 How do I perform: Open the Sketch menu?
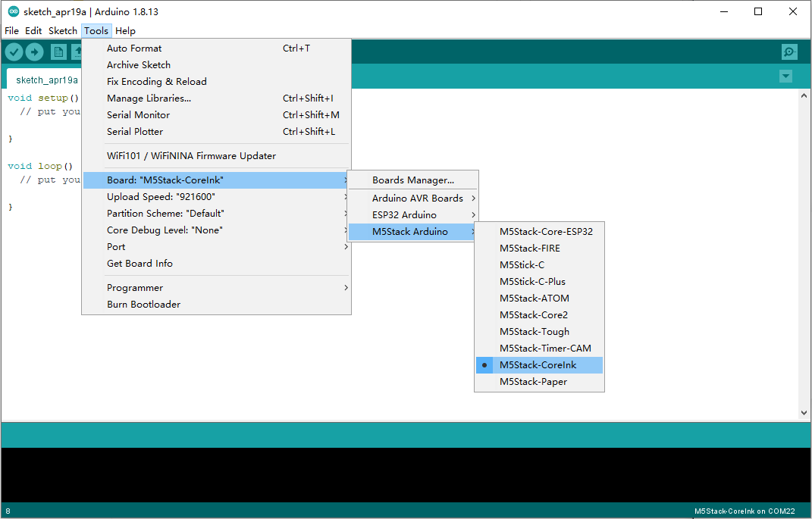click(x=63, y=30)
